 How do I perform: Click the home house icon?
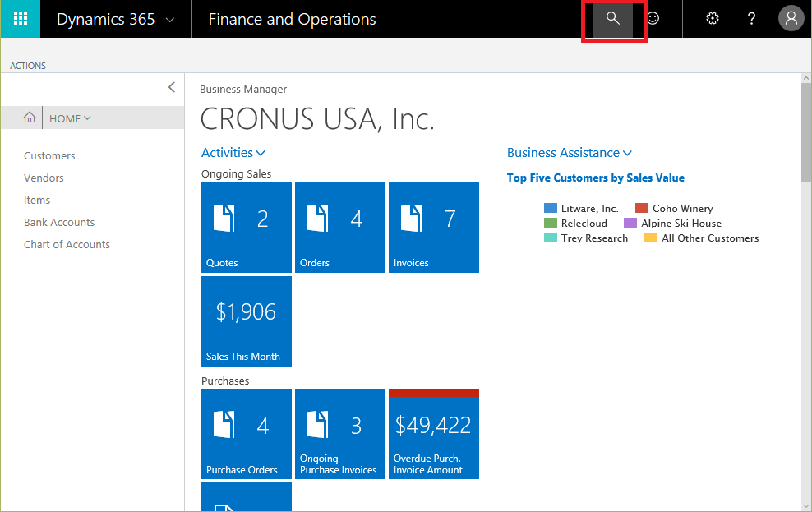point(30,118)
